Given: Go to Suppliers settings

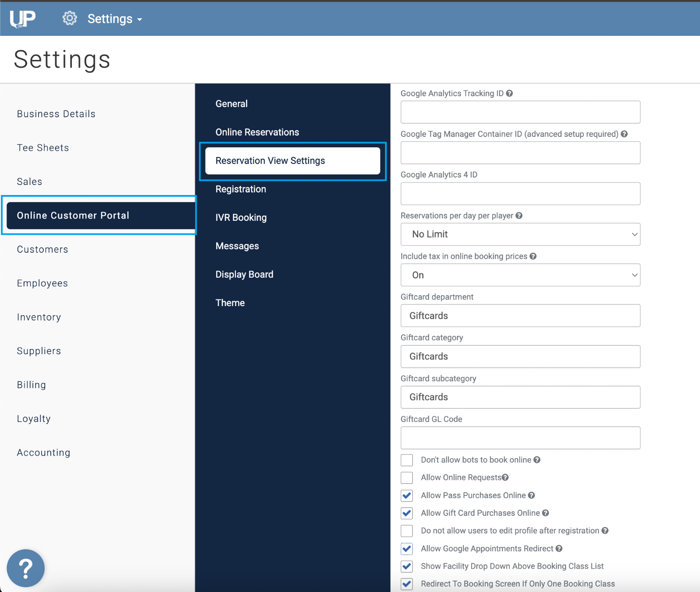Looking at the screenshot, I should (x=39, y=351).
